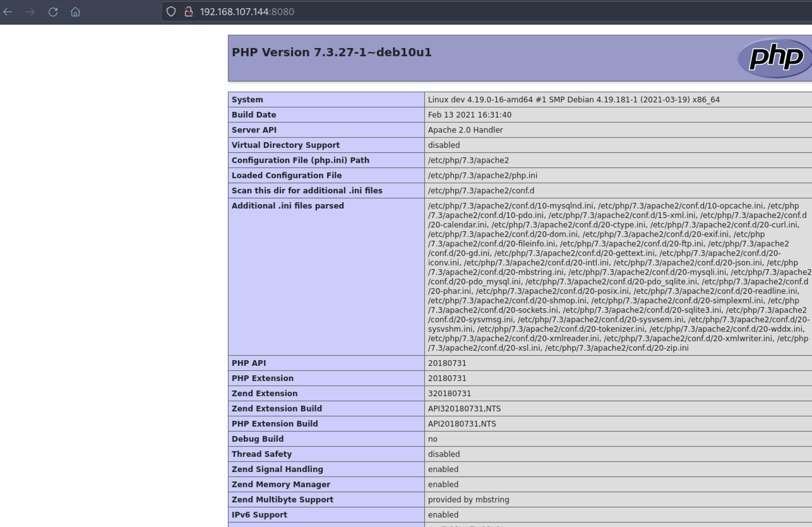Image resolution: width=812 pixels, height=527 pixels.
Task: Click the Zend Signal Handling label
Action: 278,469
